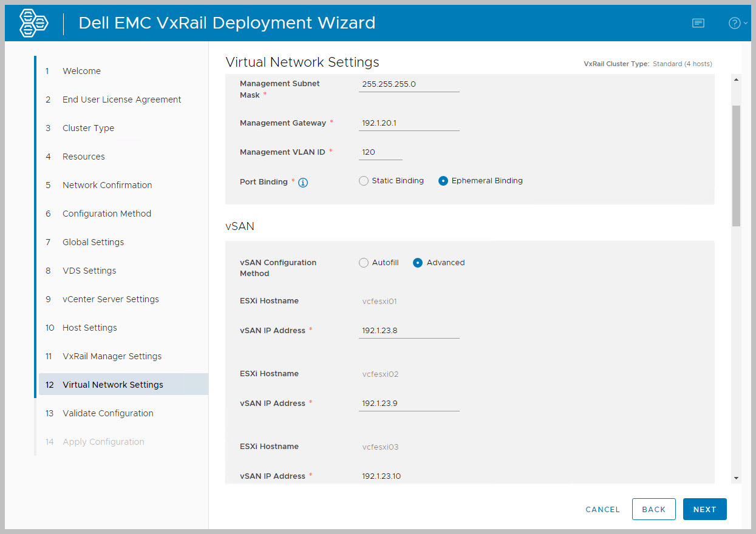Click the scroll down arrow of the settings pane
Screen dimensions: 756x534
coord(737,478)
